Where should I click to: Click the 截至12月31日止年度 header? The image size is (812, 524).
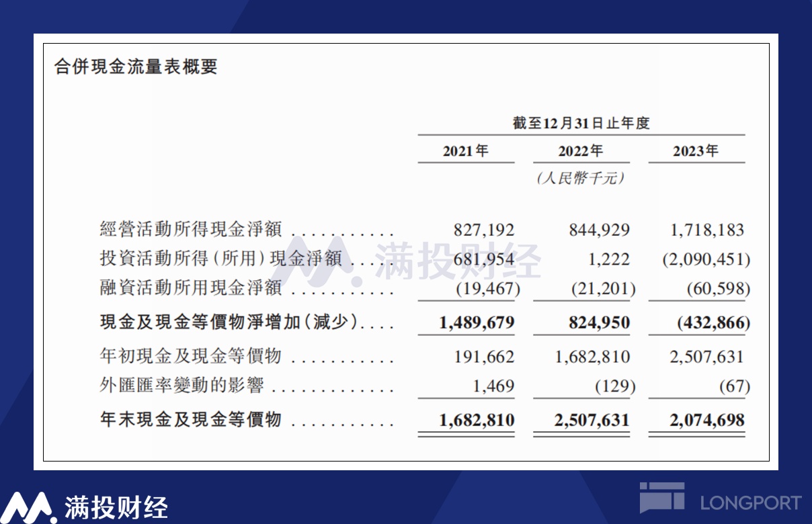[581, 124]
